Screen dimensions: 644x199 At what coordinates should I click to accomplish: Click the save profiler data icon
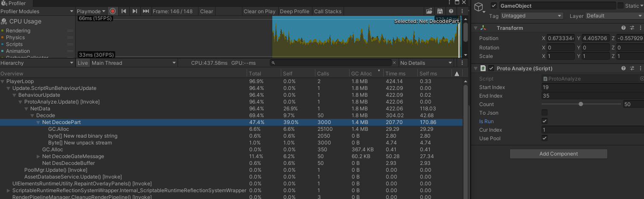click(440, 12)
